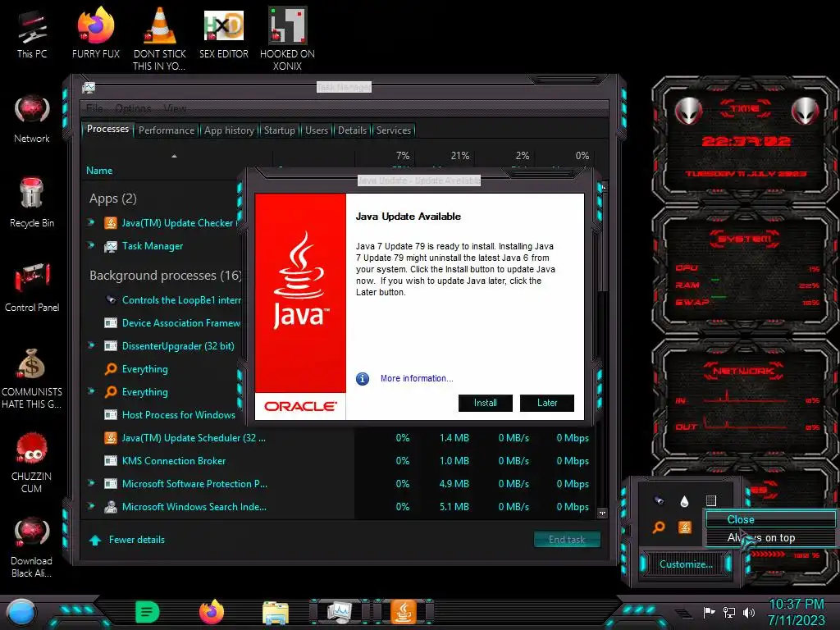The width and height of the screenshot is (840, 630).
Task: Click sort arrow above Name column
Action: (x=174, y=156)
